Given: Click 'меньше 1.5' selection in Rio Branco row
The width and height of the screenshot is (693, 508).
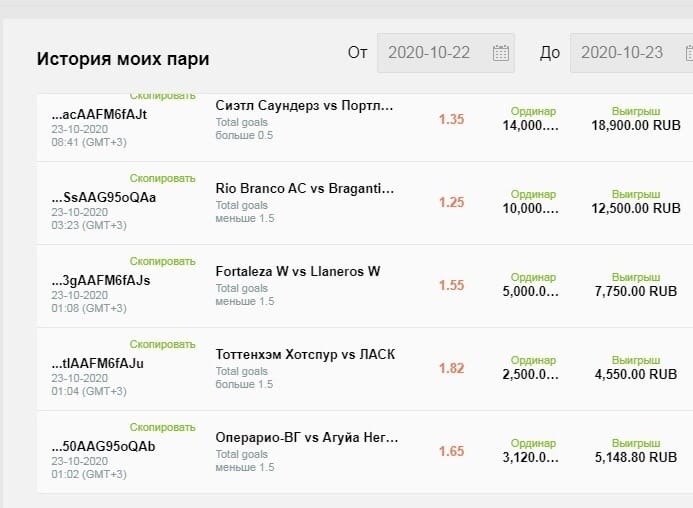Looking at the screenshot, I should coord(245,218).
